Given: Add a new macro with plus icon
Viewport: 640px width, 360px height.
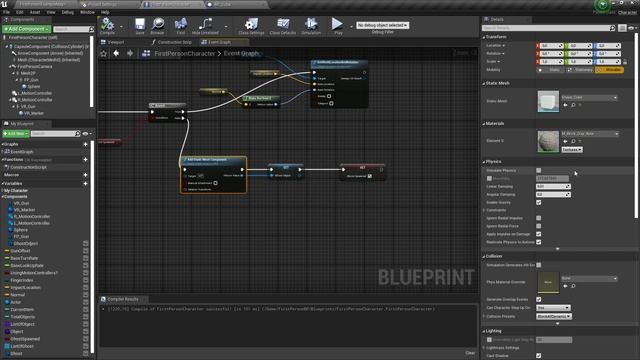Looking at the screenshot, I should (85, 175).
